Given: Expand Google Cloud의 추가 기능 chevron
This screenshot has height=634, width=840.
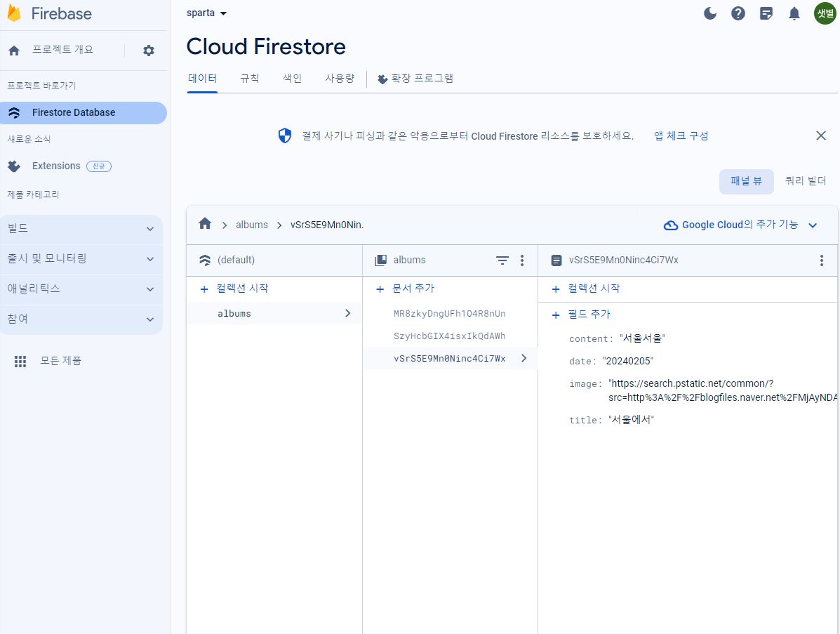Looking at the screenshot, I should coord(812,225).
